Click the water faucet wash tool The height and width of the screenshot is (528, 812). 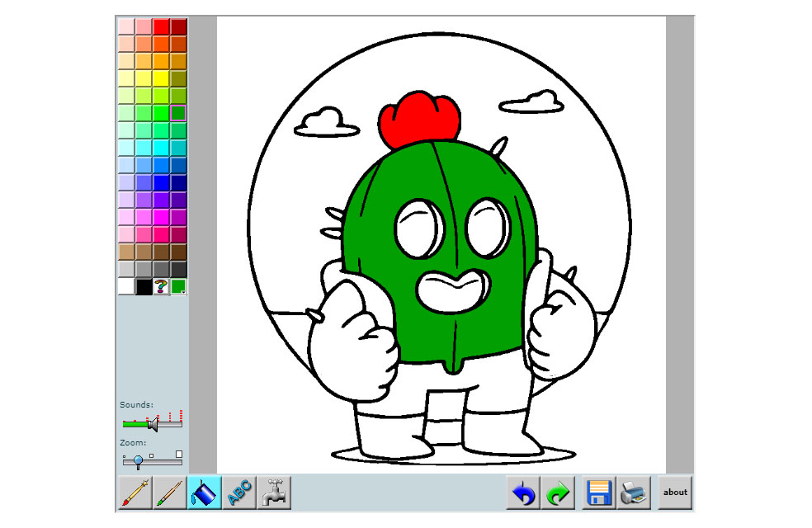coord(274,493)
